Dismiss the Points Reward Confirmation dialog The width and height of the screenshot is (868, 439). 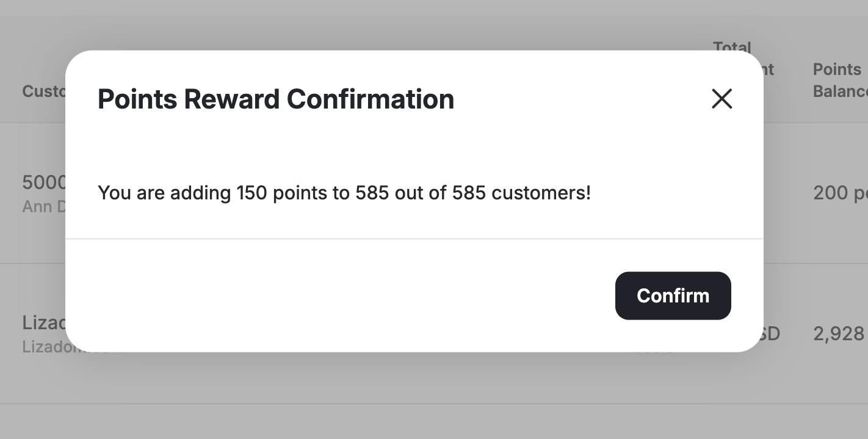[722, 99]
